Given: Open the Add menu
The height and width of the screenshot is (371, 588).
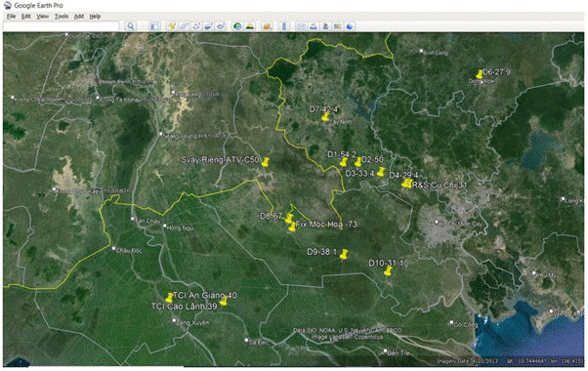Looking at the screenshot, I should click(x=79, y=17).
